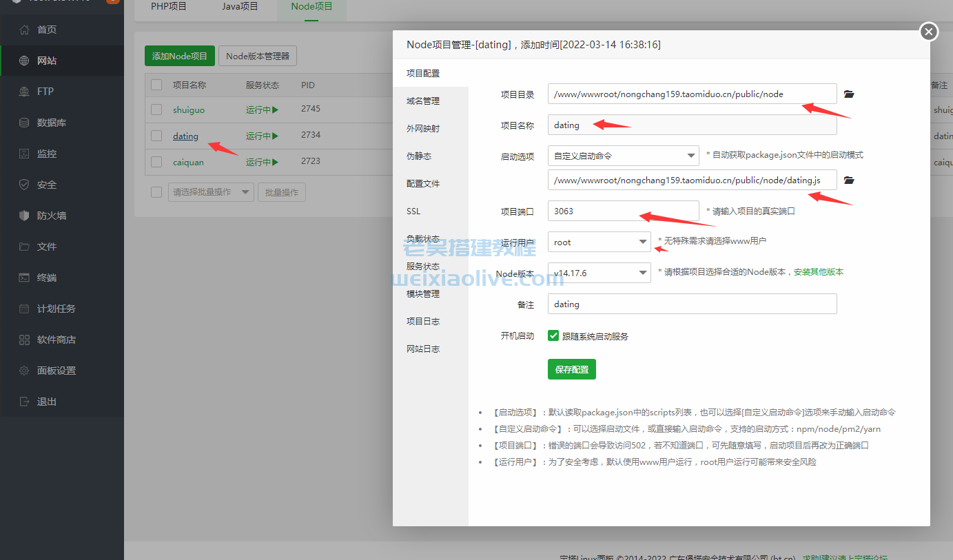Toggle the select-all checkbox in table header
Image resolution: width=953 pixels, height=560 pixels.
(x=156, y=85)
